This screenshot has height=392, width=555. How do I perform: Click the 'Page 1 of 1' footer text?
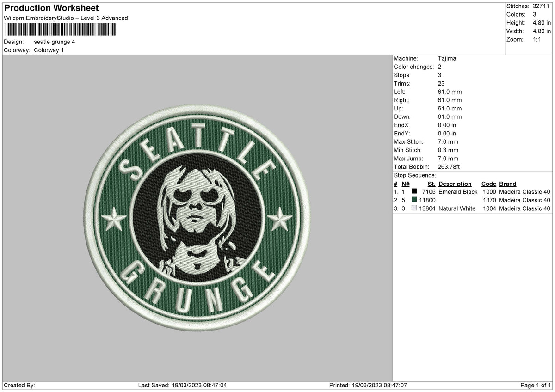pos(536,385)
